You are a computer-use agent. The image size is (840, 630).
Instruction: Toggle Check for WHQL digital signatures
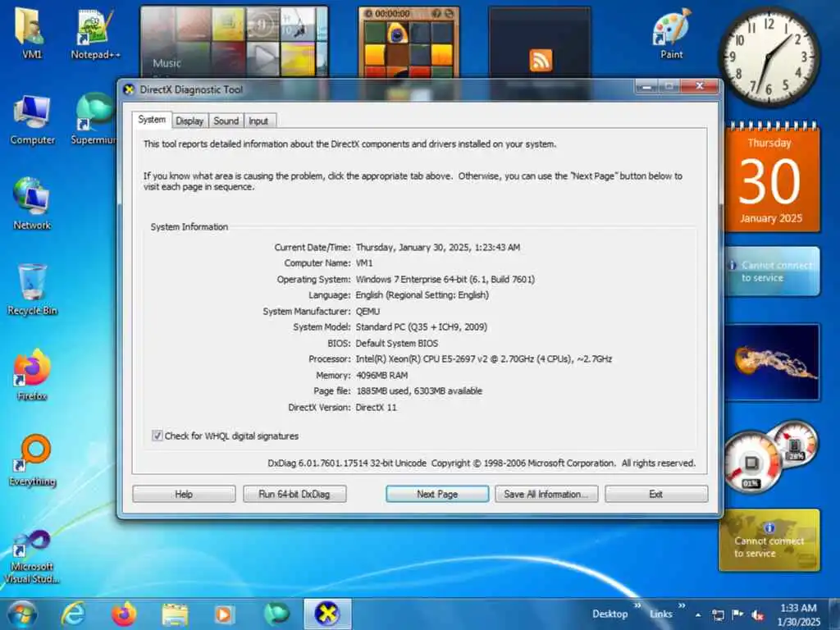pyautogui.click(x=157, y=436)
